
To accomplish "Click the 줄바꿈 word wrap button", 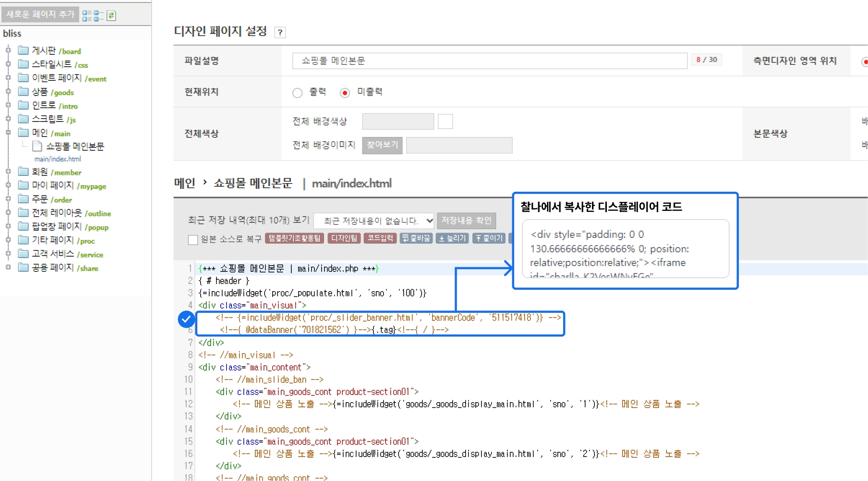I will click(416, 238).
